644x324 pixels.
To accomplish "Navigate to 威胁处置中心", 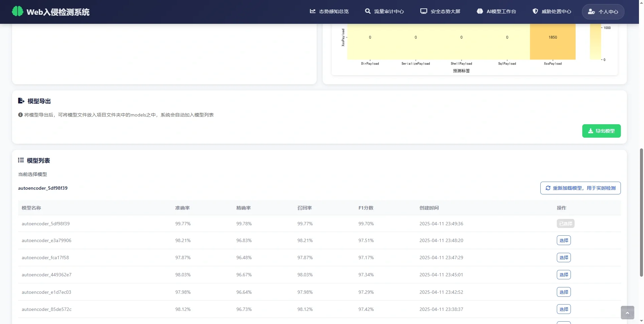I will (552, 11).
